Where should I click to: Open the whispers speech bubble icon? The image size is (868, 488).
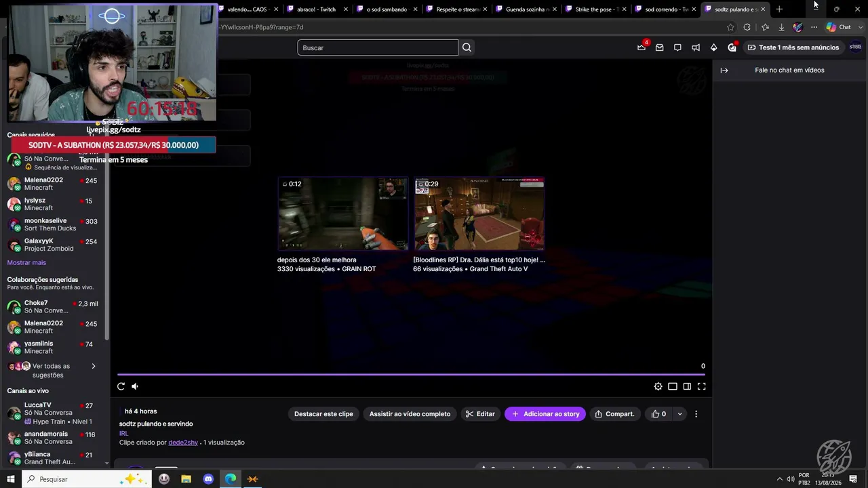(x=677, y=47)
